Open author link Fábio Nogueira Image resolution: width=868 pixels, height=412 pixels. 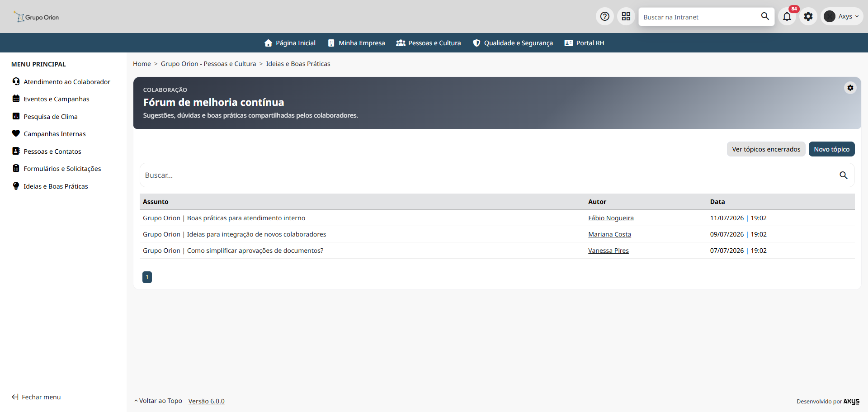611,218
